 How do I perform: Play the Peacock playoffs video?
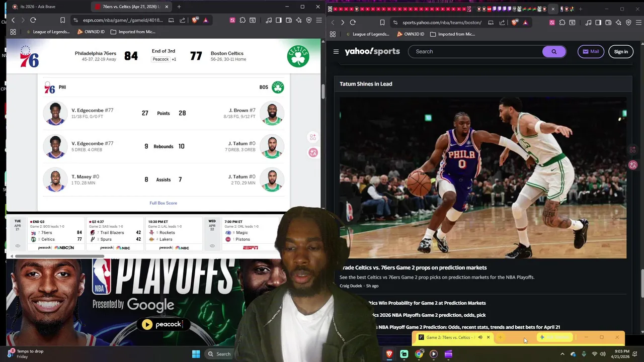coord(147,324)
